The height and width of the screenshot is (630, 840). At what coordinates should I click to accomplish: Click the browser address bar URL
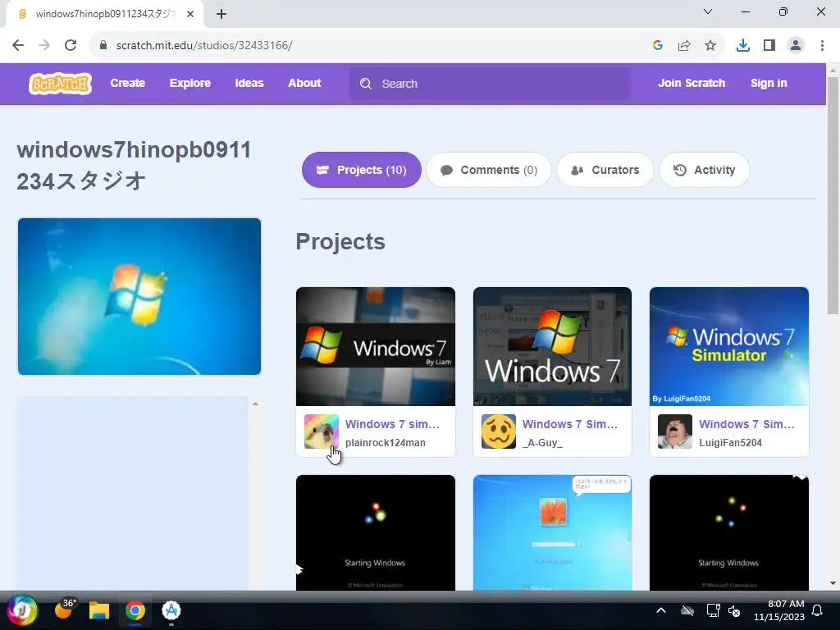[204, 46]
